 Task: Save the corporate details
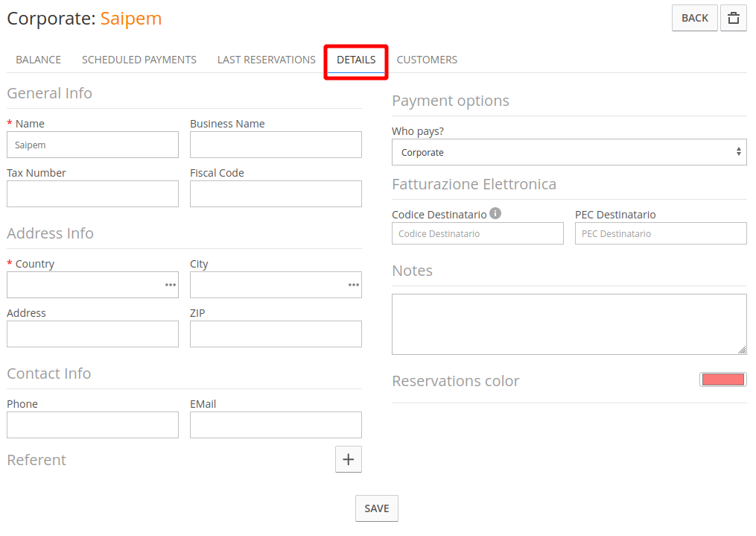pyautogui.click(x=377, y=508)
